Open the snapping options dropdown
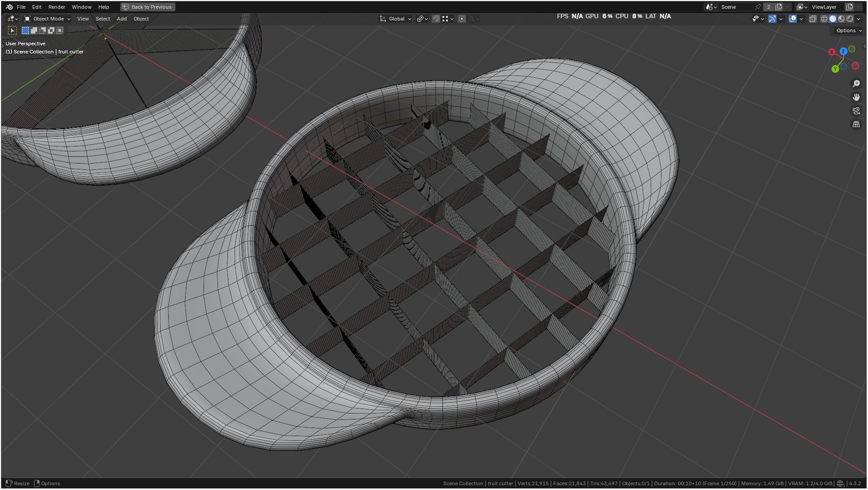Image resolution: width=868 pixels, height=490 pixels. click(x=448, y=19)
